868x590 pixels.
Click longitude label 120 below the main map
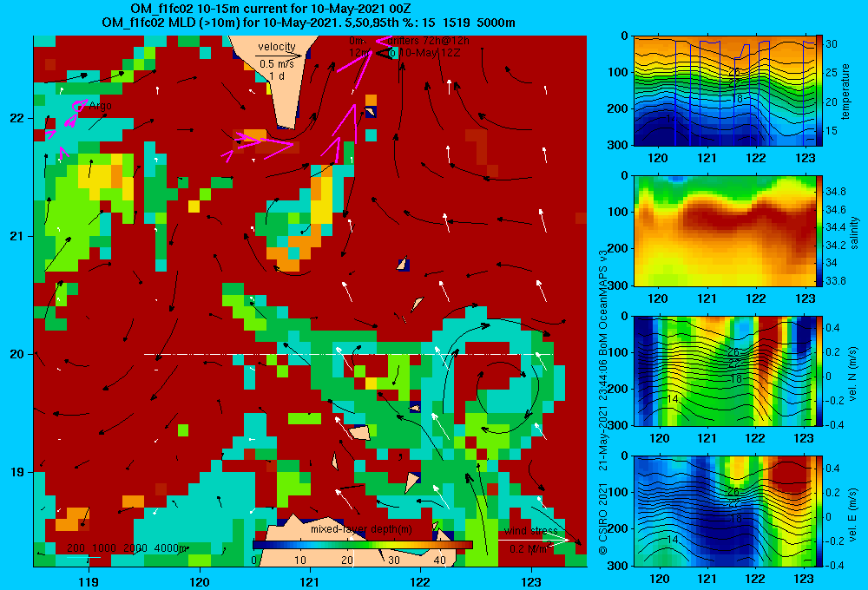200,581
